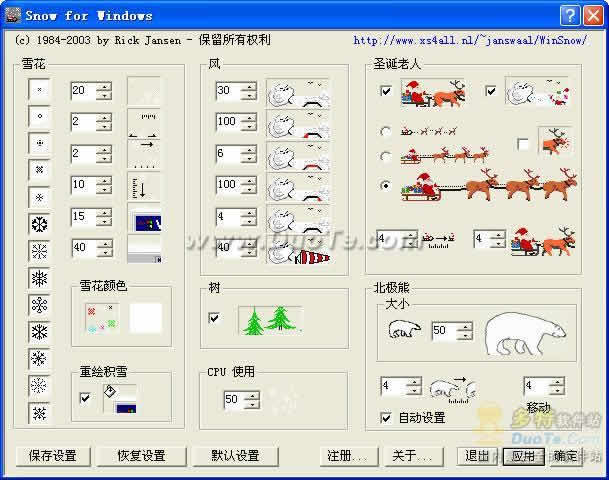Adjust the CPU usage spinner showing 50

[x=252, y=400]
